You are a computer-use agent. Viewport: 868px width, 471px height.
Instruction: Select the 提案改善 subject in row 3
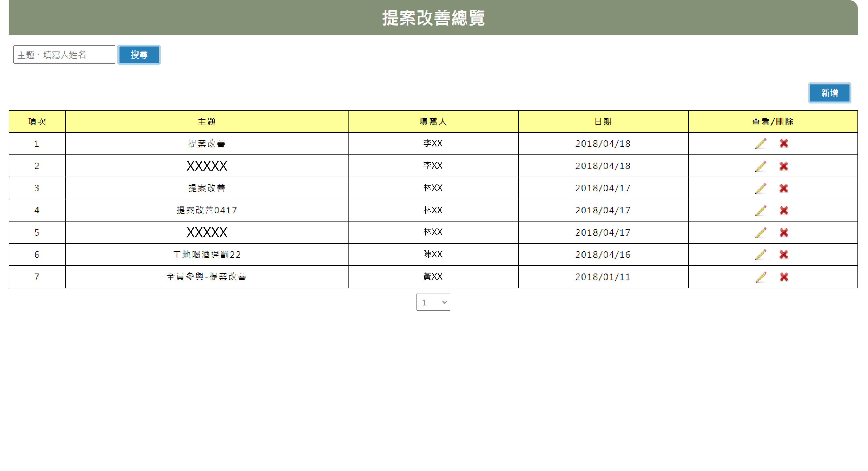point(207,188)
